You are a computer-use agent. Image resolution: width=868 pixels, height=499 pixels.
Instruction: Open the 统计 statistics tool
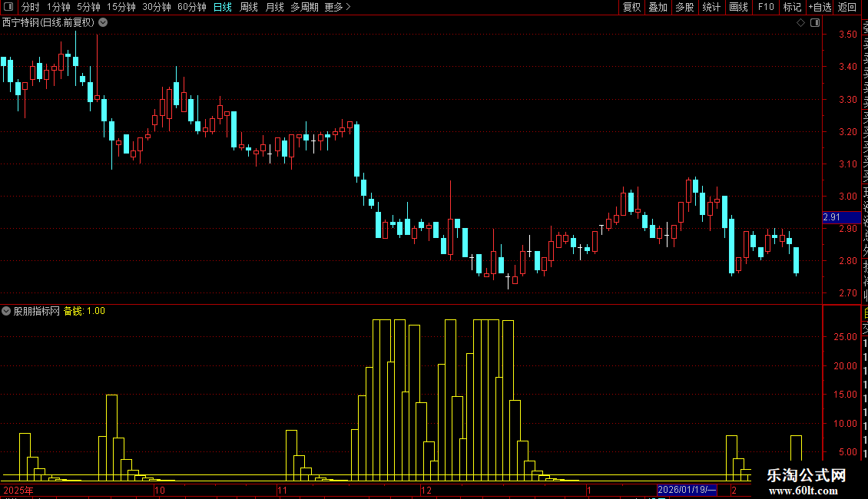click(711, 7)
